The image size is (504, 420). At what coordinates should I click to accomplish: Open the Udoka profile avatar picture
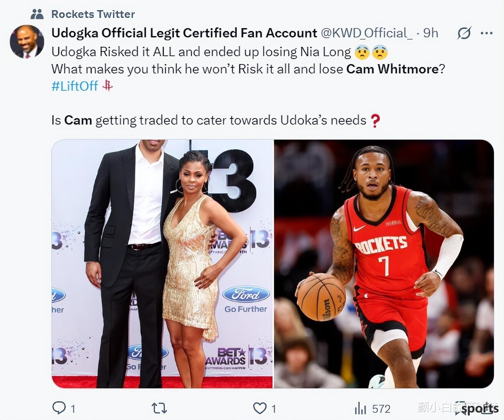coord(27,42)
